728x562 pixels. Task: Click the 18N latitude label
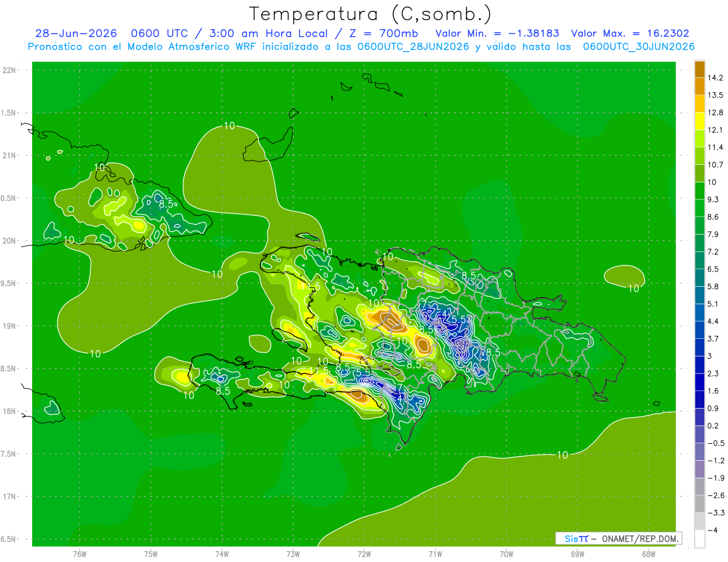click(8, 412)
